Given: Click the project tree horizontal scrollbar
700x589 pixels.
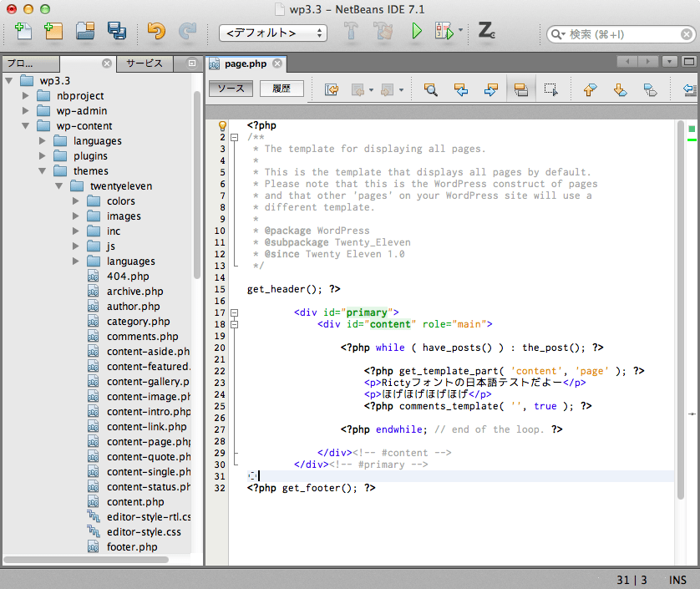Looking at the screenshot, I should 86,560.
